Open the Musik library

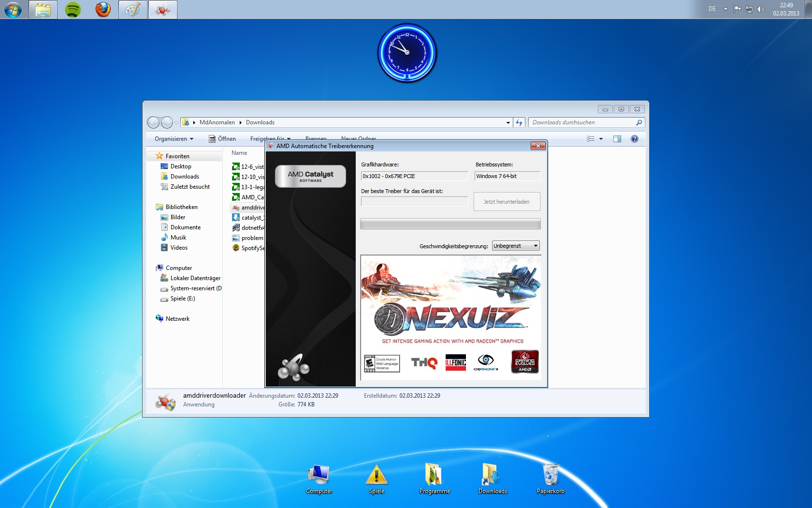tap(178, 238)
